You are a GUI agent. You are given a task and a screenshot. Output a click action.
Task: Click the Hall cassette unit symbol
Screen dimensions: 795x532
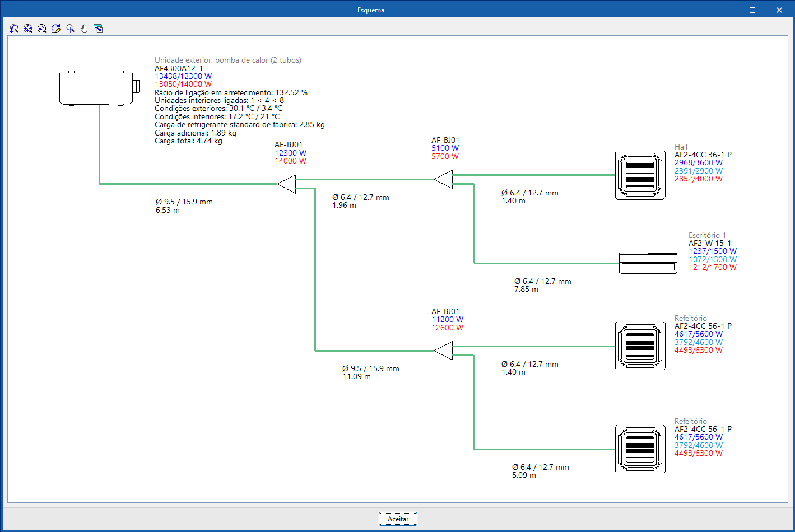pyautogui.click(x=640, y=175)
